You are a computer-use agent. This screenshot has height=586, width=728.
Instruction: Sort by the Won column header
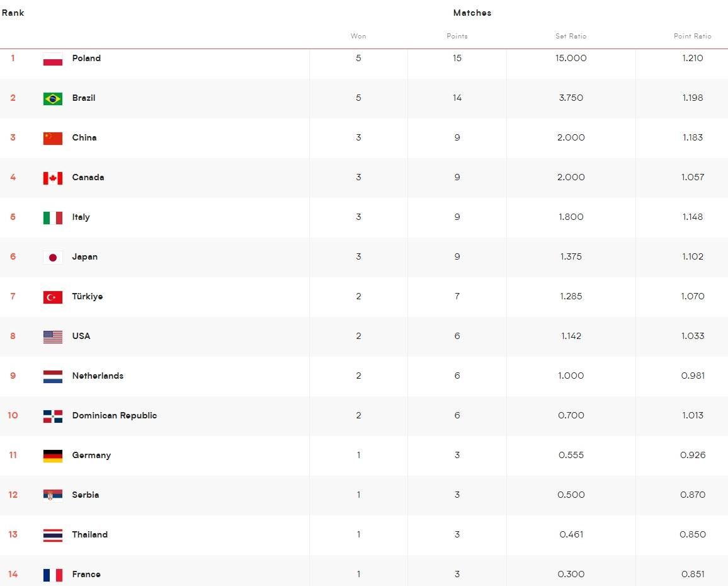click(358, 36)
